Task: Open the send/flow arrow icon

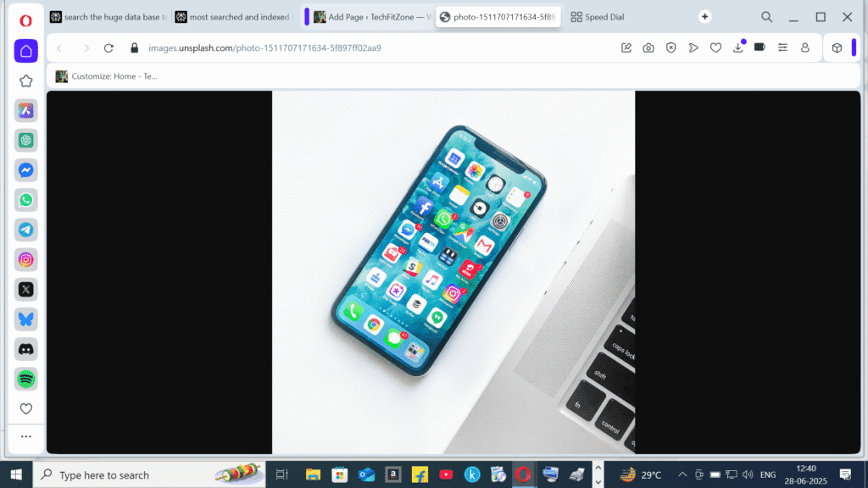Action: pos(693,48)
